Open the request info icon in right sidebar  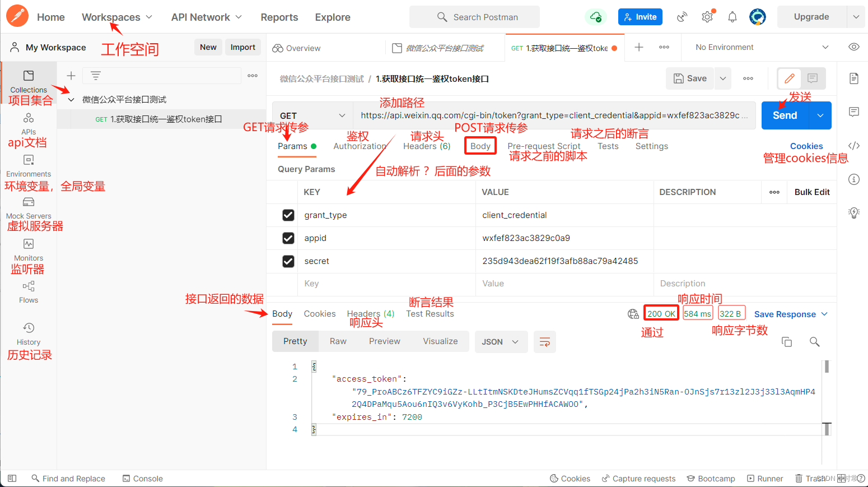point(854,179)
